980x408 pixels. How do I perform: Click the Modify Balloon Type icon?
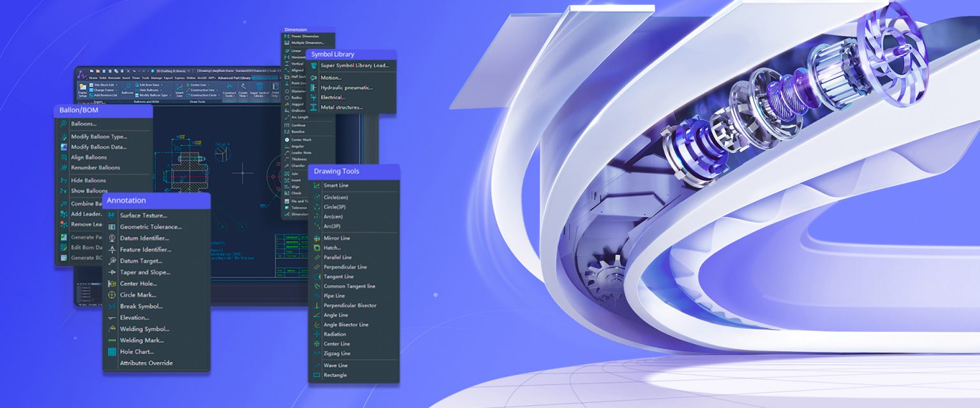(64, 137)
